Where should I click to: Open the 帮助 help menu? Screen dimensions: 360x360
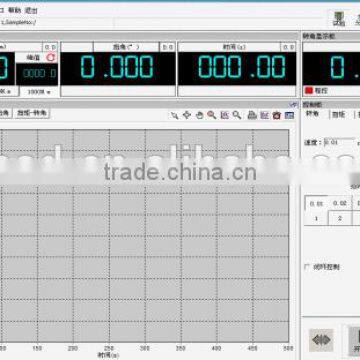[15, 10]
